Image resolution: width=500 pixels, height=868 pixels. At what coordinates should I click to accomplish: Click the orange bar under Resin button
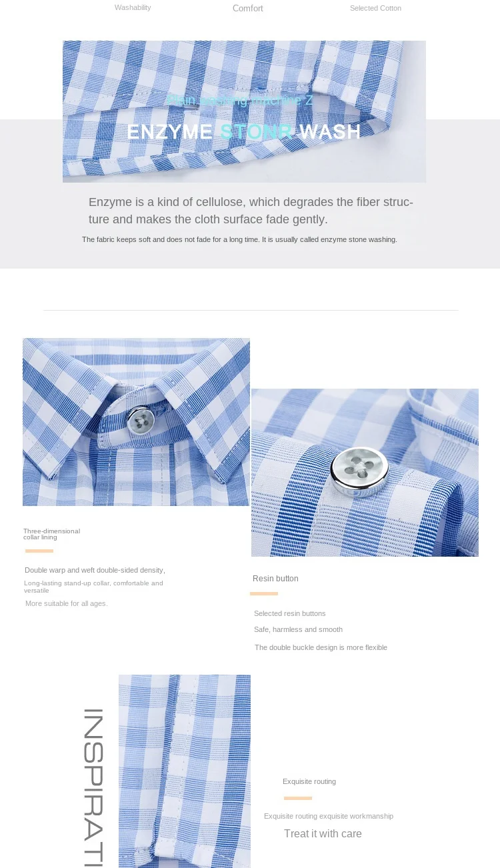pyautogui.click(x=264, y=593)
